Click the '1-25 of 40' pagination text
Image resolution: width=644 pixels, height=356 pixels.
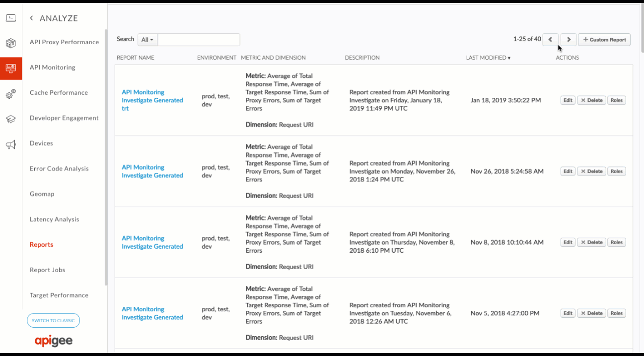[x=527, y=39]
